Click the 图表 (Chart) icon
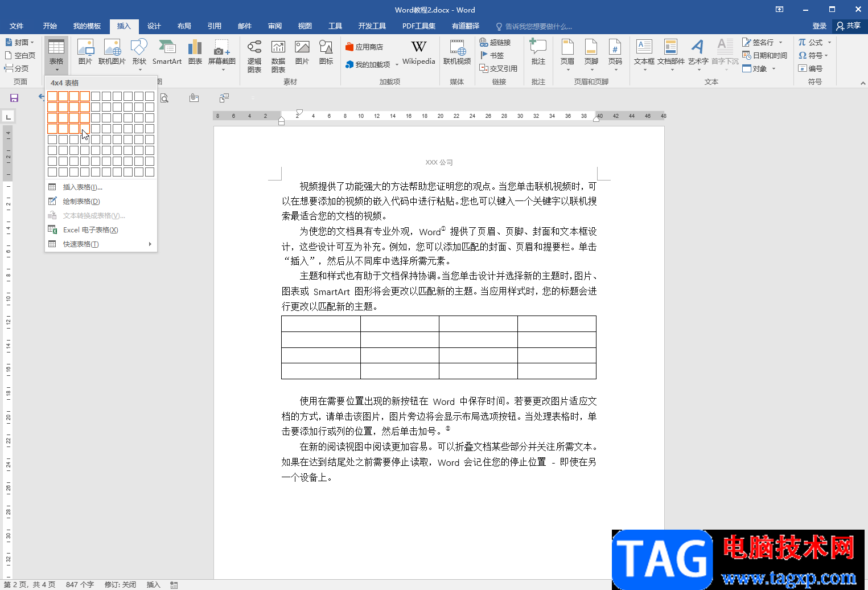 (x=195, y=52)
